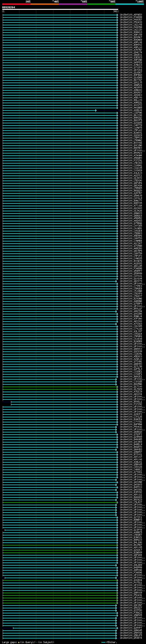This screenshot has width=146, height=644.
Task: Click the white query length ruler bar
Action: click(60, 9)
